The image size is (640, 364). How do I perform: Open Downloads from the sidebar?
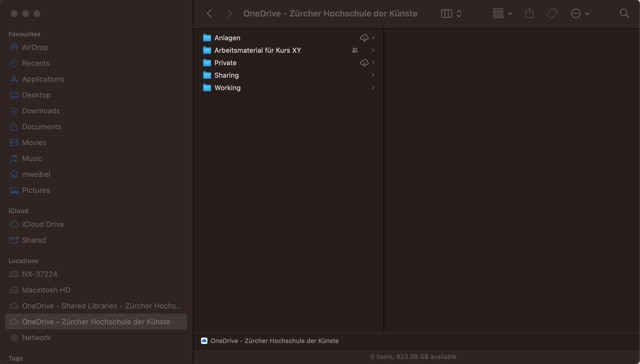41,111
